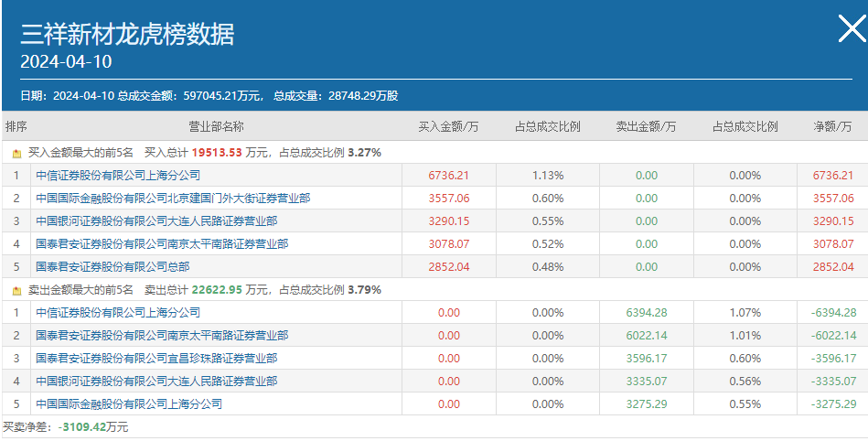The width and height of the screenshot is (868, 441).
Task: Click buy amount 3078.07 in 买入金额 column
Action: [449, 243]
